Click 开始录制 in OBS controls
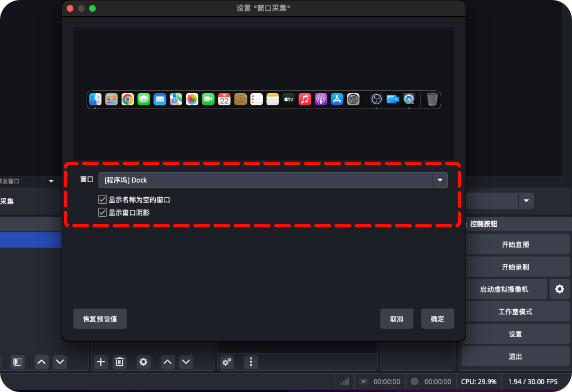Viewport: 572px width, 392px height. [x=515, y=267]
